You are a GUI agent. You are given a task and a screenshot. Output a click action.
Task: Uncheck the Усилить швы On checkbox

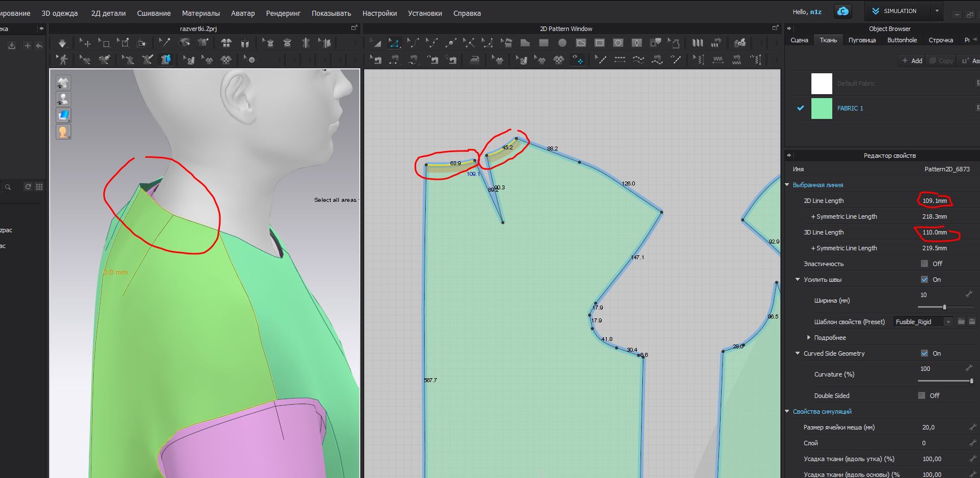click(924, 280)
